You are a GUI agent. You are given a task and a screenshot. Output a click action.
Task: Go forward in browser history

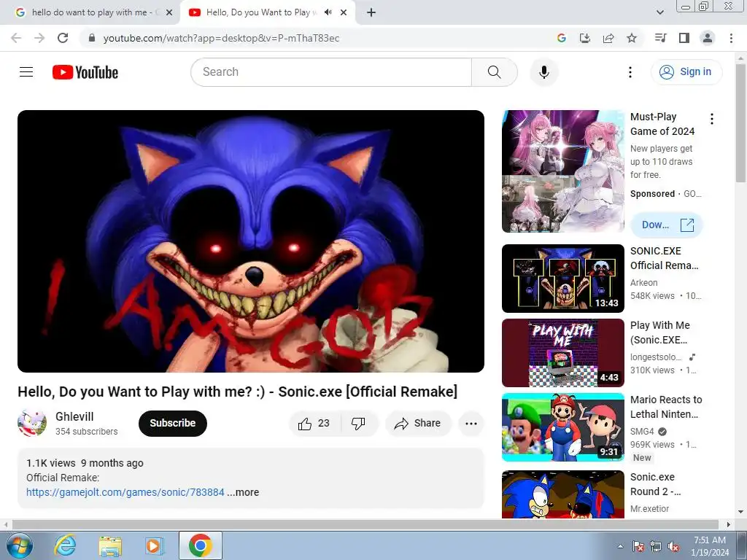coord(39,38)
